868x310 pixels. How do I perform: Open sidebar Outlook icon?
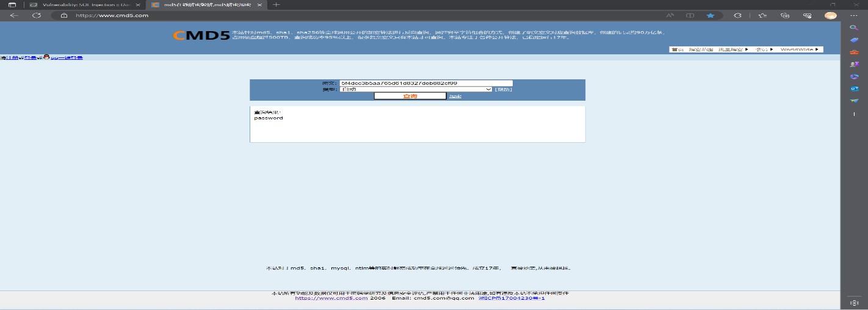(x=854, y=88)
